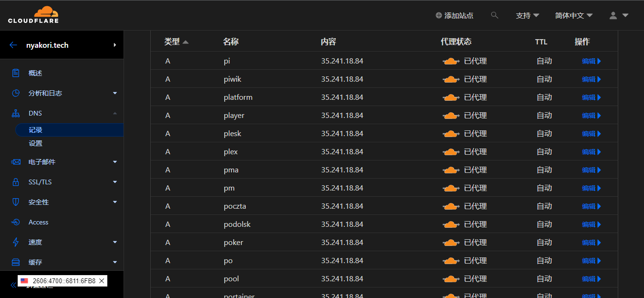Edit the po record
644x298 pixels.
(592, 261)
